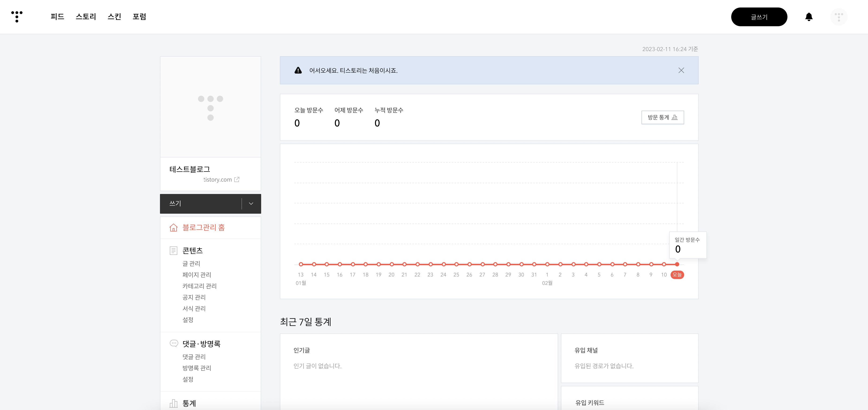Click the 유입 채널 panel heading
This screenshot has width=868, height=410.
pos(586,350)
